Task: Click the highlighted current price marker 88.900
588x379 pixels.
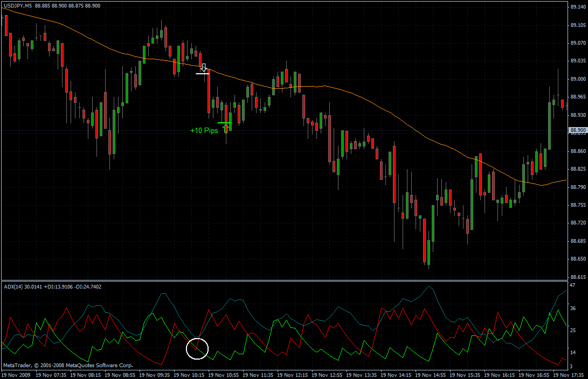Action: [578, 130]
